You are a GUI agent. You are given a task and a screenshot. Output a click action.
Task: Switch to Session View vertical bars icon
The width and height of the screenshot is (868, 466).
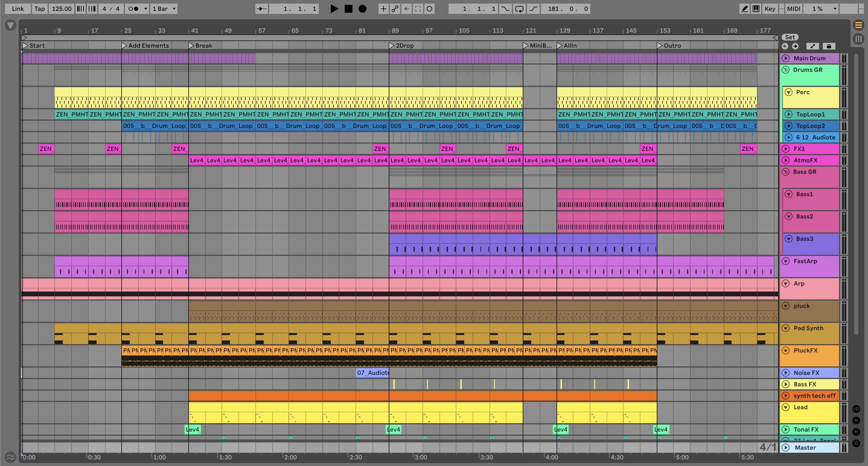[x=858, y=39]
